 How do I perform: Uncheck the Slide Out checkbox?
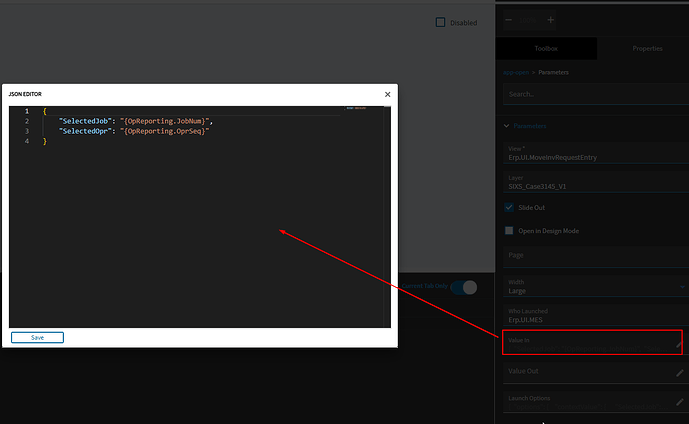click(509, 207)
